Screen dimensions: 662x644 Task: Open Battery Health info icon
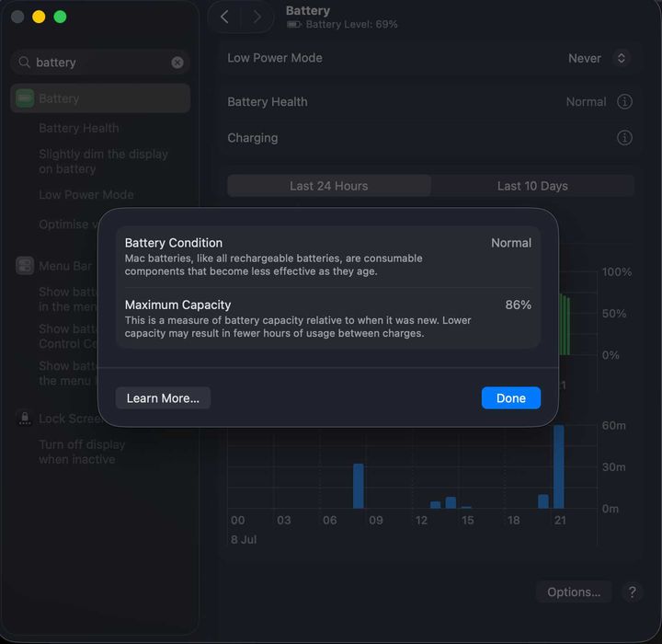pos(624,102)
